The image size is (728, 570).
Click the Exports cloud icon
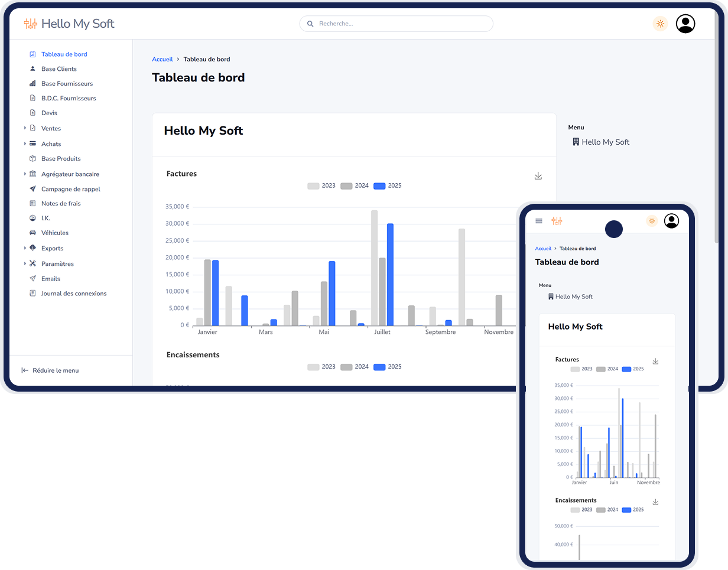[33, 248]
